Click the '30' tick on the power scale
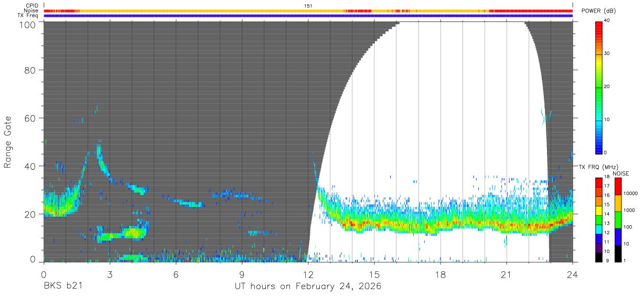Image resolution: width=644 pixels, height=297 pixels. tap(607, 54)
